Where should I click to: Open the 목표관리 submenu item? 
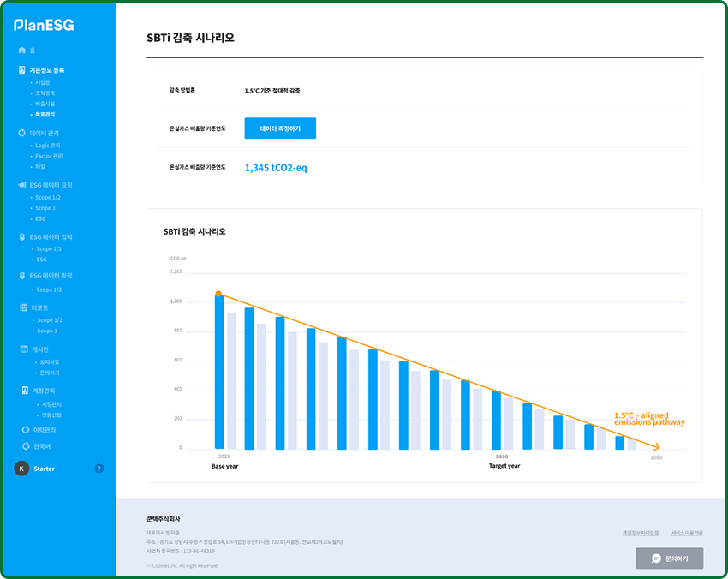[45, 114]
